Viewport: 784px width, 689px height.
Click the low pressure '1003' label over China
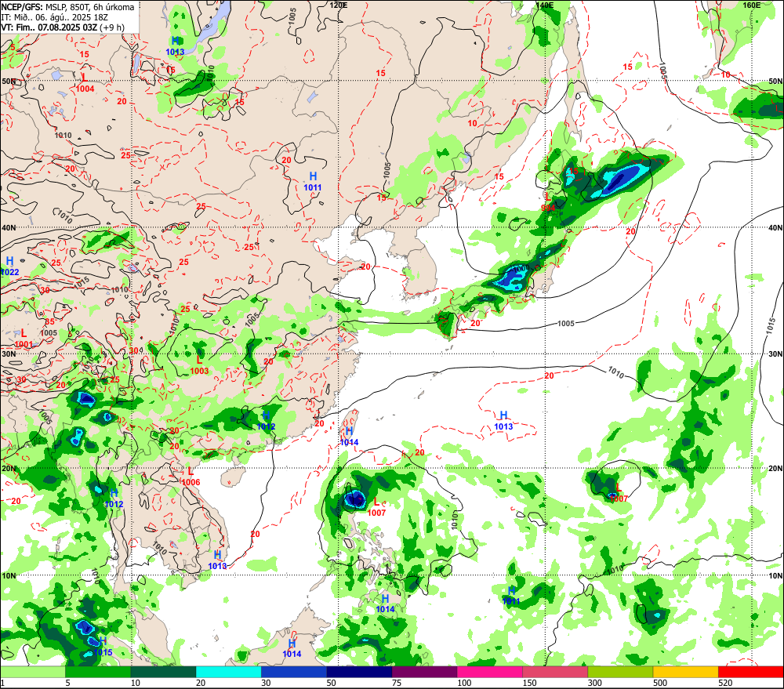click(199, 371)
